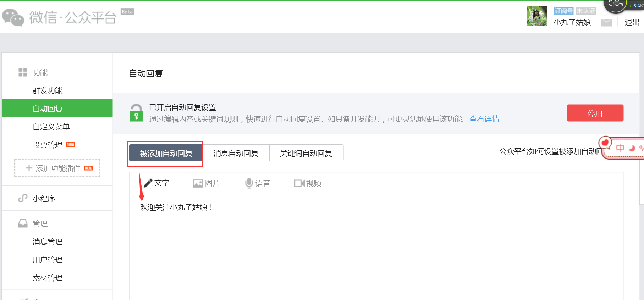This screenshot has width=644, height=300.
Task: Open the 查看详情 link
Action: (x=484, y=119)
